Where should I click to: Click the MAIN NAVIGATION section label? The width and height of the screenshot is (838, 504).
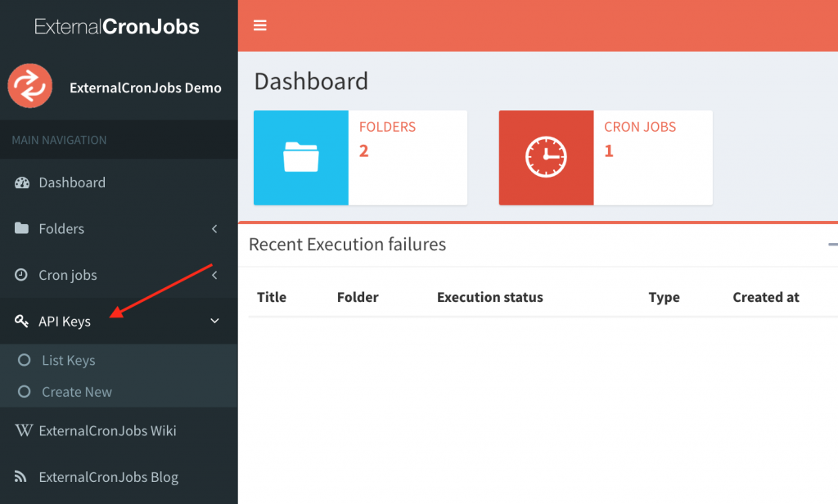click(x=59, y=140)
